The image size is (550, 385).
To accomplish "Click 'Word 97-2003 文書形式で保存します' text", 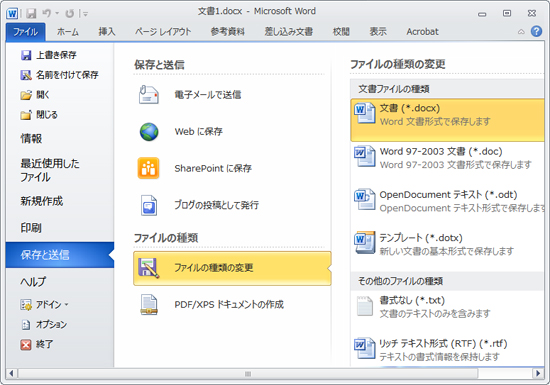I will 455,165.
